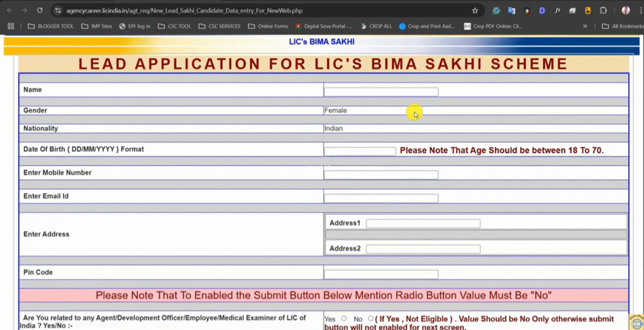
Task: Open the Online Forms bookmark folder
Action: [x=268, y=26]
